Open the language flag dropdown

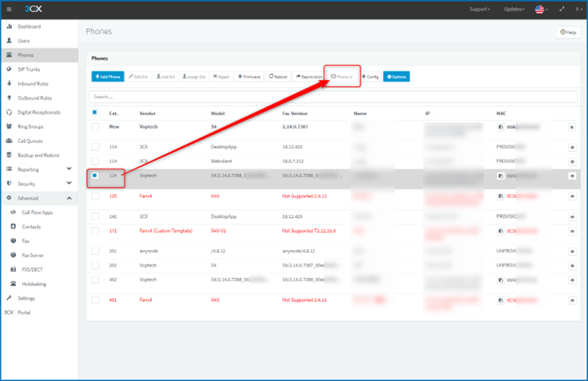pyautogui.click(x=541, y=10)
